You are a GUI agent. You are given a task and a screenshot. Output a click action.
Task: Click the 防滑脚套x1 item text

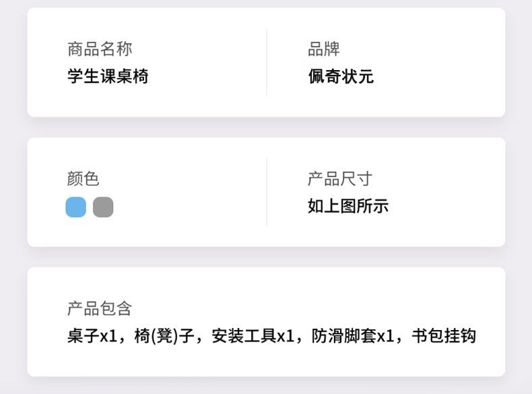(x=352, y=335)
